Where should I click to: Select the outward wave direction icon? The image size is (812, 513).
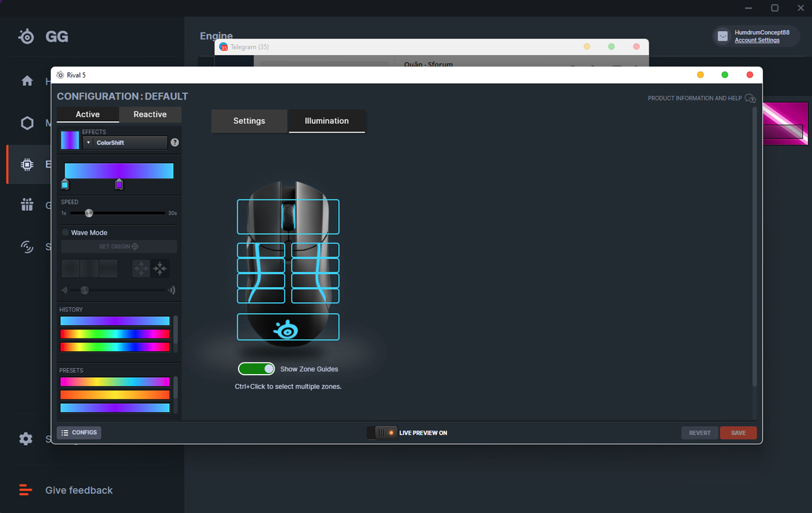click(x=141, y=269)
